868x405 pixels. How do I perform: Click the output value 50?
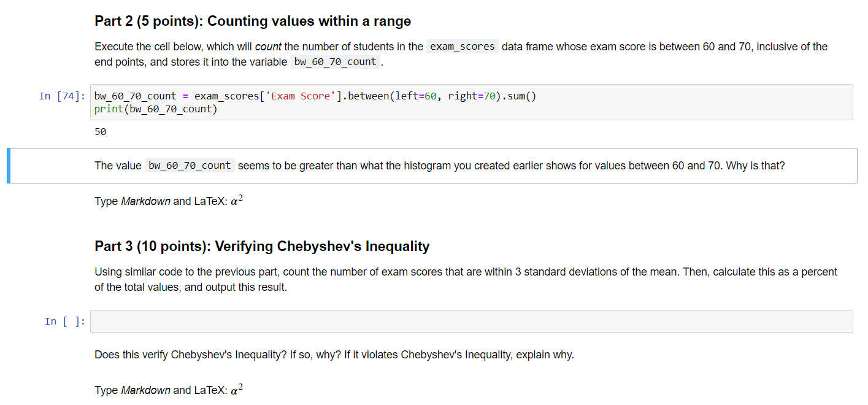point(99,131)
